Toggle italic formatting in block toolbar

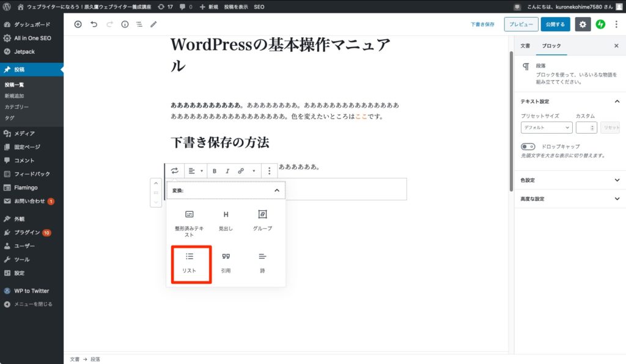click(x=227, y=170)
